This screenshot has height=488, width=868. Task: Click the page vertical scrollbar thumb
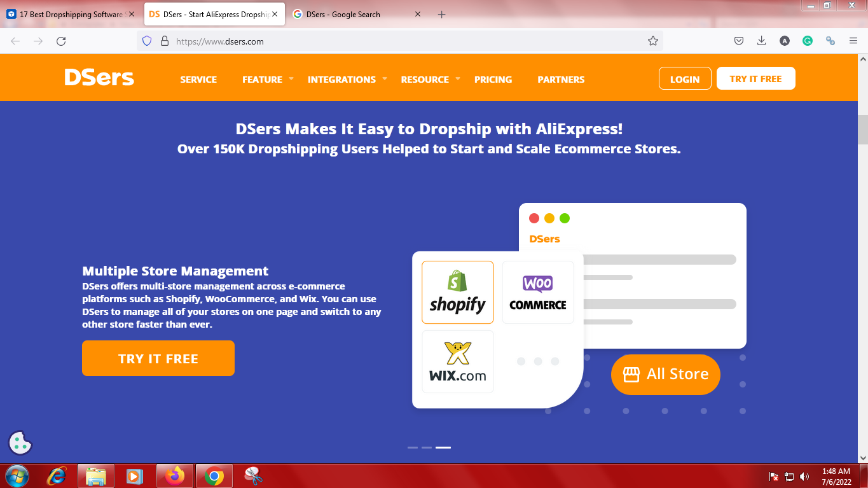863,130
